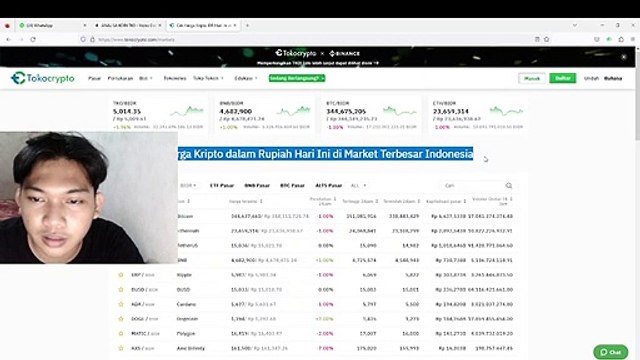Sort by Volume Global 24 Jam column
Image resolution: width=640 pixels, height=360 pixels.
(492, 201)
